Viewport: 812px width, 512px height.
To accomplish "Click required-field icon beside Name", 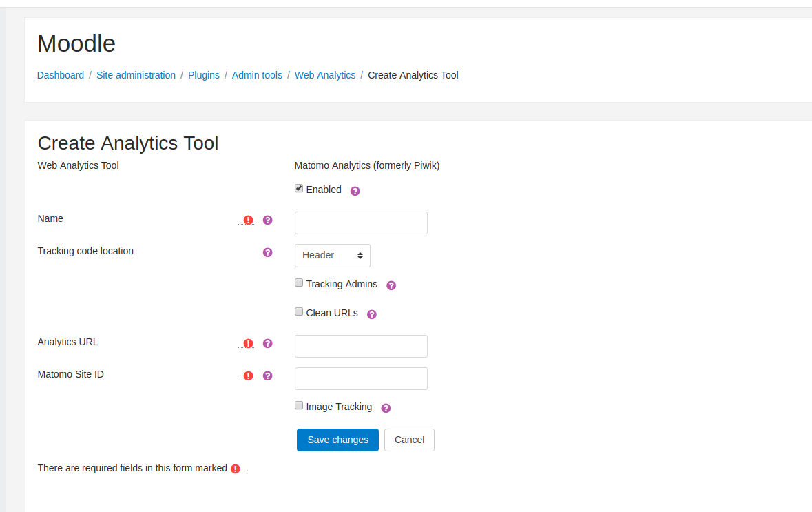I will (248, 221).
